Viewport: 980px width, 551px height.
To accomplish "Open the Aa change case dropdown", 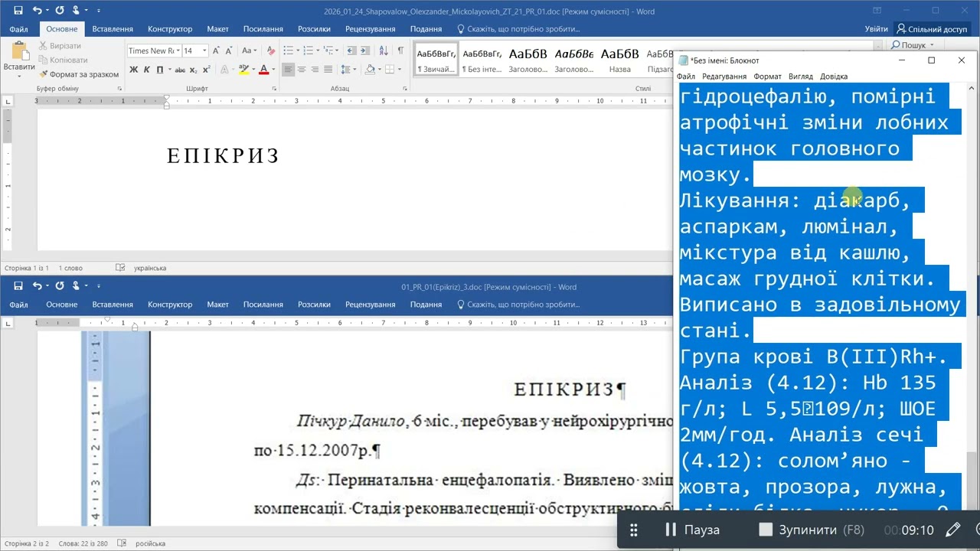I will coord(250,51).
